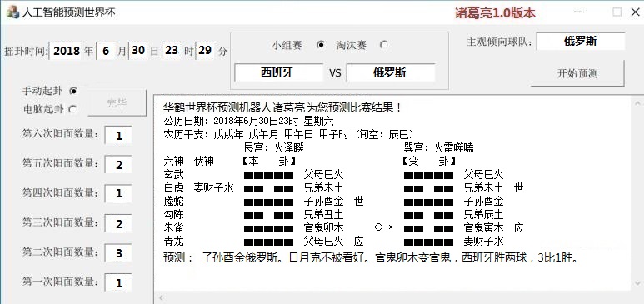Click the 巽宫：火雷噬嗑 heading
Viewport: 644px width, 304px height.
click(x=439, y=147)
